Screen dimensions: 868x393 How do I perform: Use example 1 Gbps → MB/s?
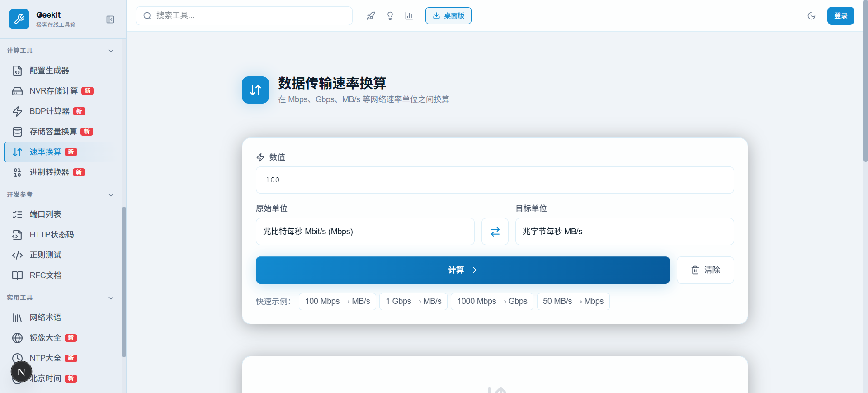(x=413, y=301)
